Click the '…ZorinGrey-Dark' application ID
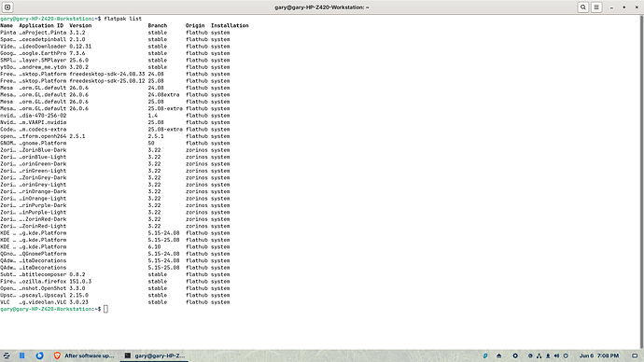 (42, 177)
